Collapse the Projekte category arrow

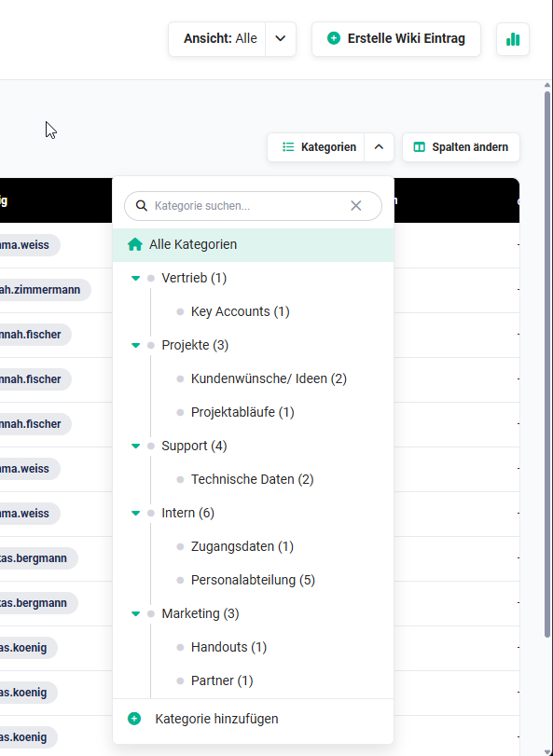pyautogui.click(x=135, y=345)
